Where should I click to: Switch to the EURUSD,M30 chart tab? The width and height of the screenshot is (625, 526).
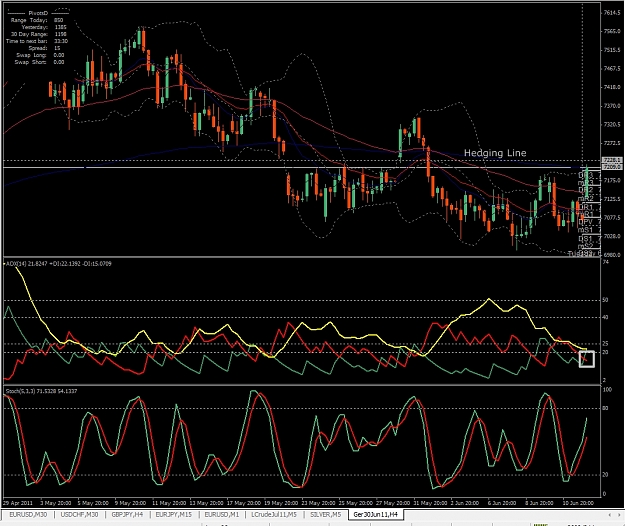coord(28,514)
